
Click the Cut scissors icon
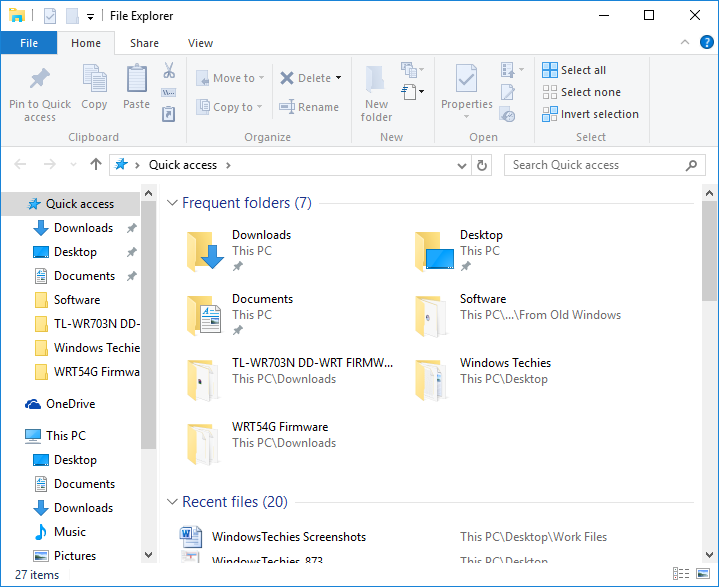169,70
